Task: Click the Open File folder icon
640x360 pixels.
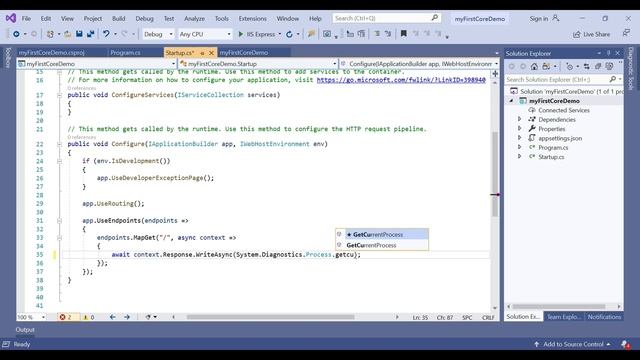Action: [x=68, y=34]
